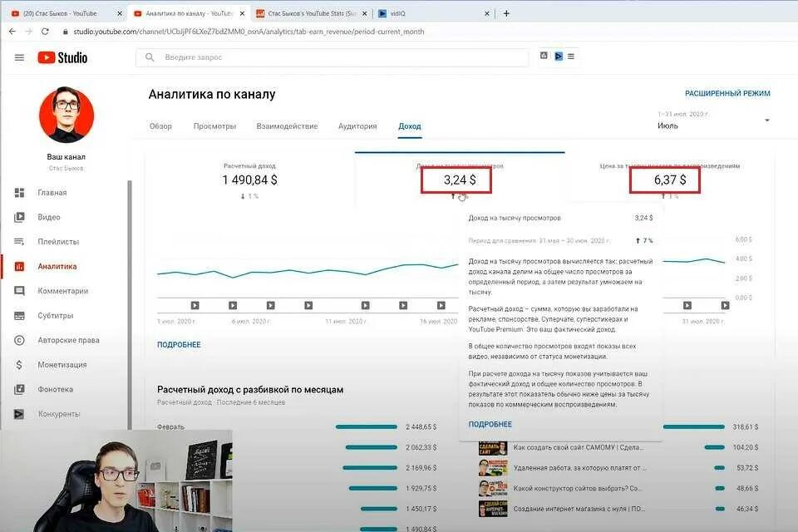
Task: Open the menu icon right of vidIQ button
Action: point(571,57)
